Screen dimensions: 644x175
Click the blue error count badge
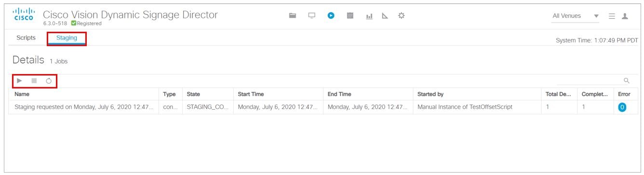(x=622, y=107)
